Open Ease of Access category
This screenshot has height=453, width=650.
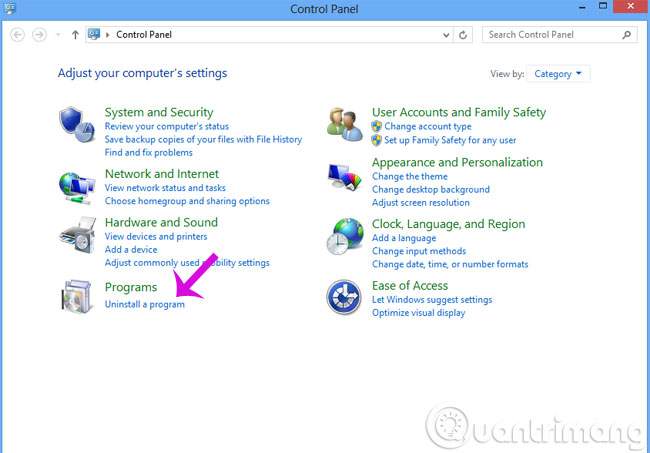click(410, 286)
